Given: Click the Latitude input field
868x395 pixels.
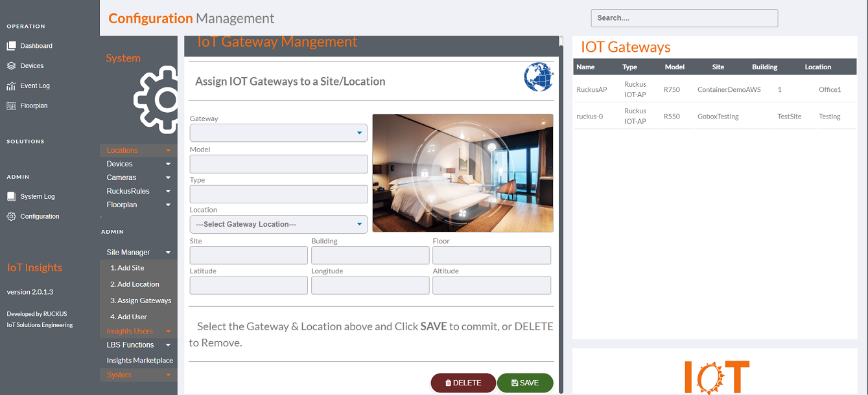Looking at the screenshot, I should pos(249,286).
